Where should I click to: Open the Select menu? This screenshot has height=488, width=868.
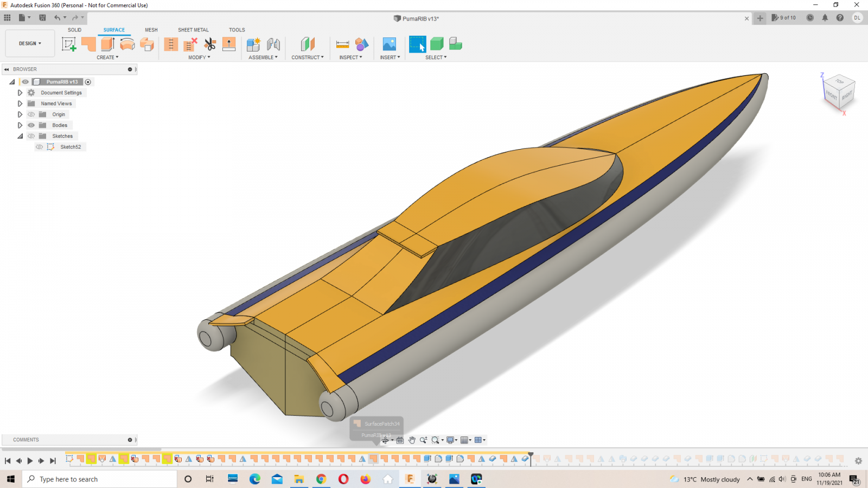pyautogui.click(x=436, y=57)
